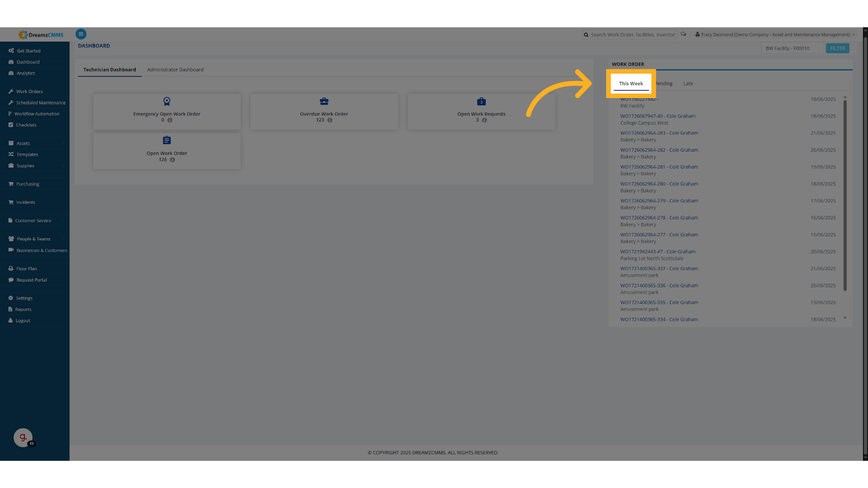Click the DreamzCMMS logo
The image size is (868, 488).
41,35
